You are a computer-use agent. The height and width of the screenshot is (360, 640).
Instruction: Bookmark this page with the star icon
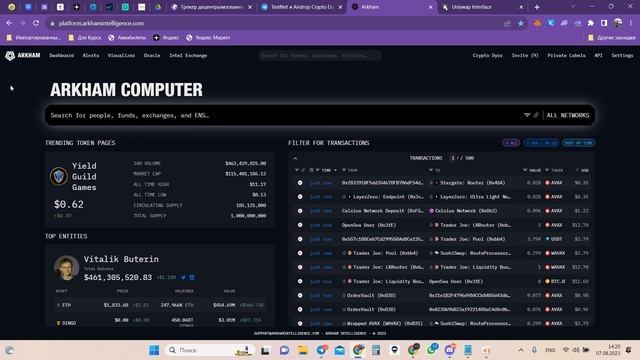pyautogui.click(x=520, y=23)
